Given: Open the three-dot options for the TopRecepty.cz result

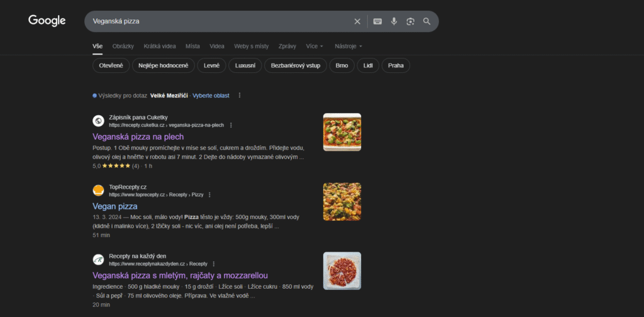Looking at the screenshot, I should (x=209, y=195).
